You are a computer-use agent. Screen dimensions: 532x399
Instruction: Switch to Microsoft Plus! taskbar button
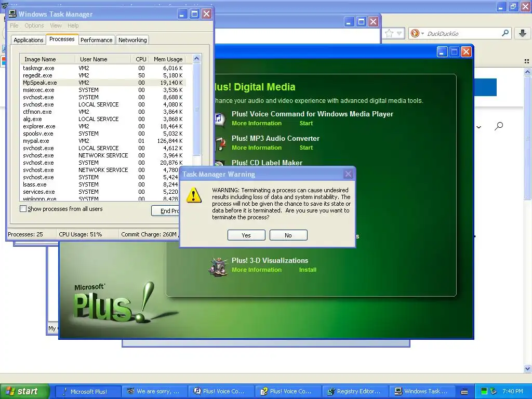tap(87, 391)
